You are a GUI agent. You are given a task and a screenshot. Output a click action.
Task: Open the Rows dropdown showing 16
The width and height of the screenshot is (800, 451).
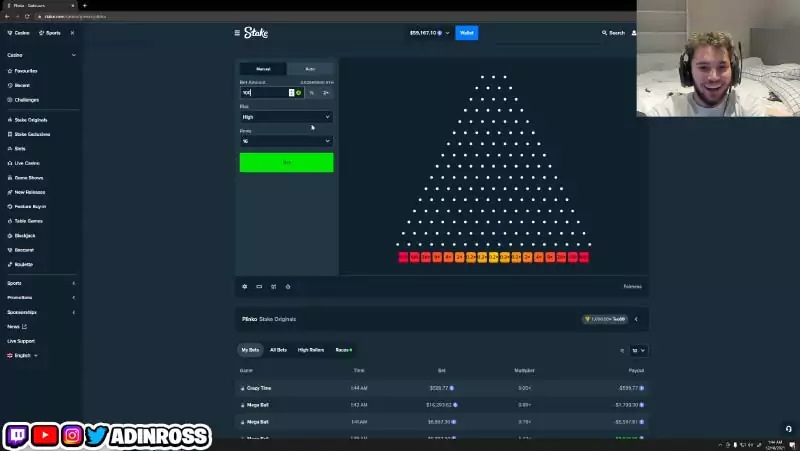(x=286, y=141)
